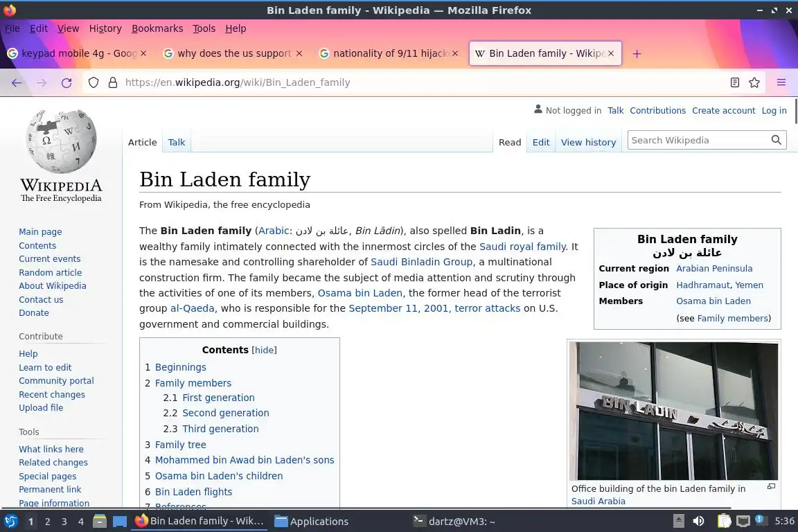Hide the Contents table via hide toggle
The height and width of the screenshot is (532, 798).
264,351
